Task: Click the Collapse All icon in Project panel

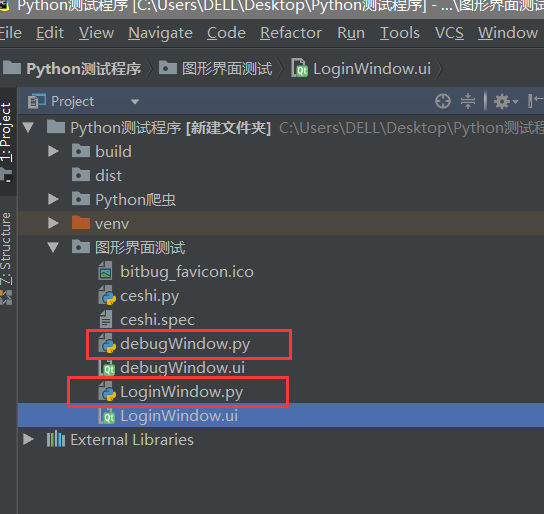Action: click(468, 101)
